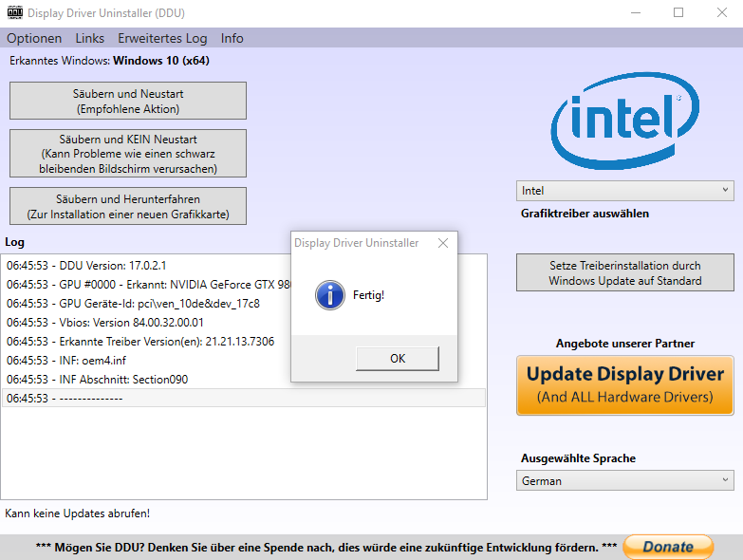743x560 pixels.
Task: Click the Intel logo image
Action: [624, 121]
